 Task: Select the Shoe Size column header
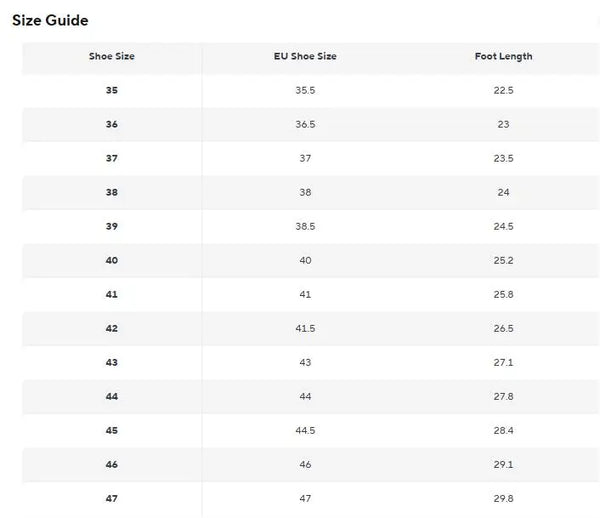(x=112, y=56)
